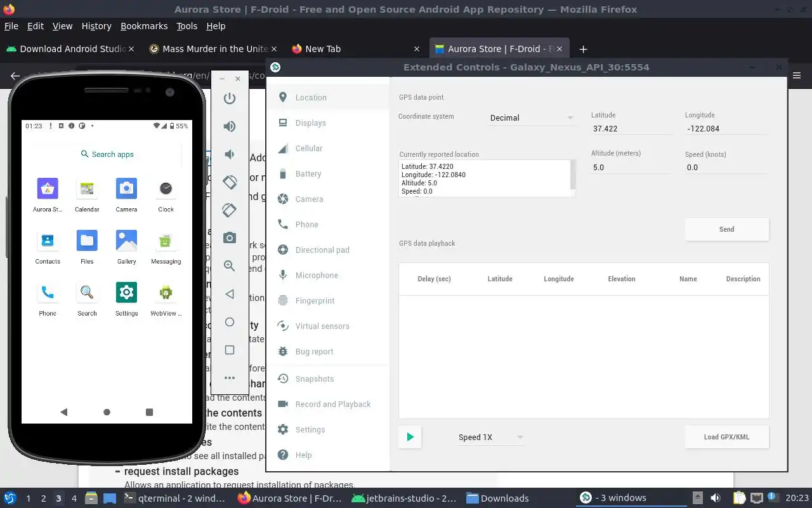Image resolution: width=812 pixels, height=508 pixels.
Task: Open Cellular settings in sidebar
Action: click(327, 148)
